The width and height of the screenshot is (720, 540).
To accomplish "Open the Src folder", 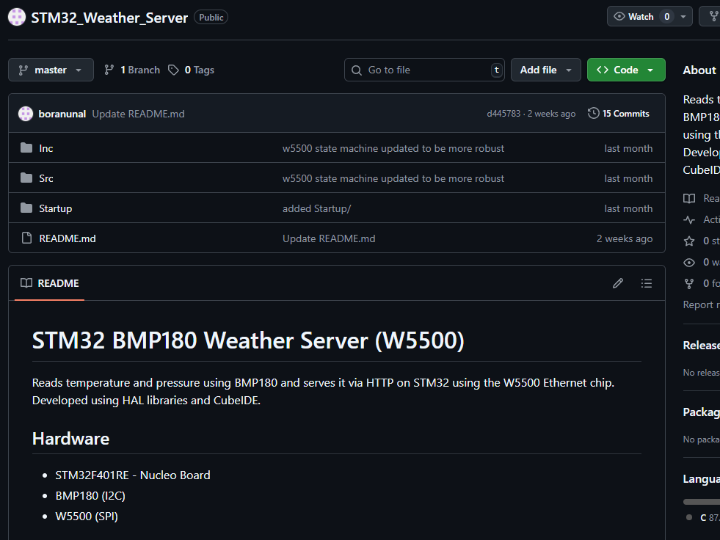I will (x=46, y=178).
